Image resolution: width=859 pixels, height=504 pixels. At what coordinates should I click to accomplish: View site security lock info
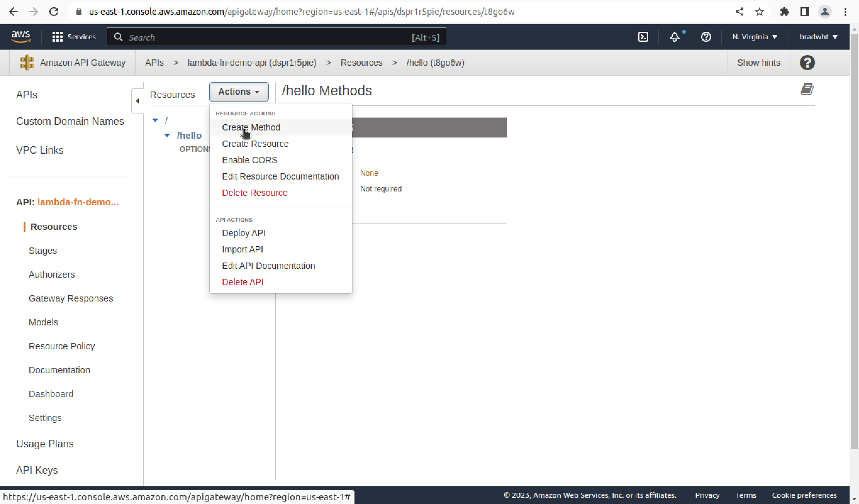tap(79, 12)
